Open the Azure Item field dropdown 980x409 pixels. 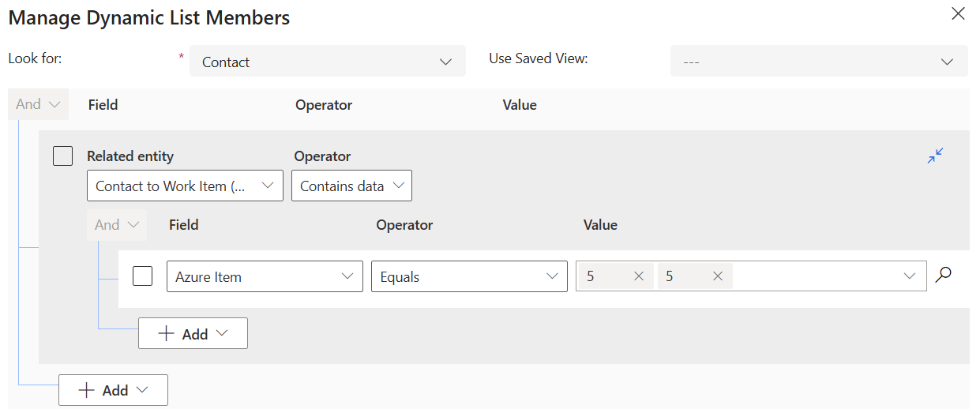coord(265,276)
